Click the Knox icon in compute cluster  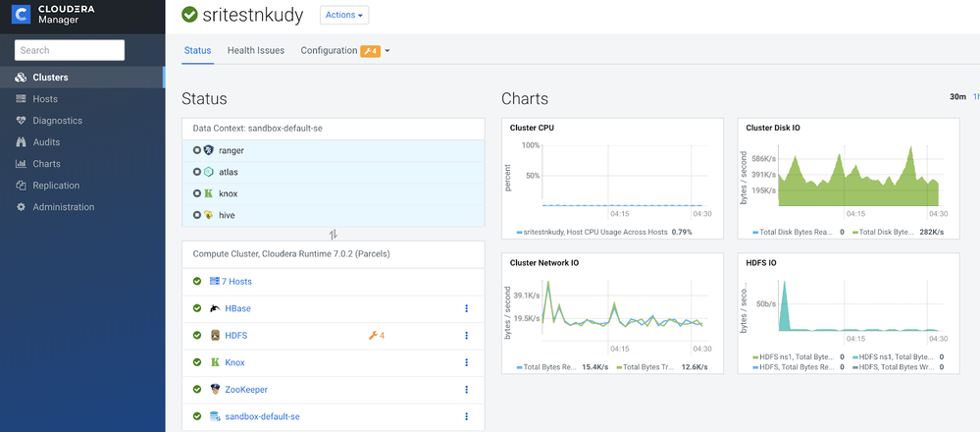click(x=214, y=362)
